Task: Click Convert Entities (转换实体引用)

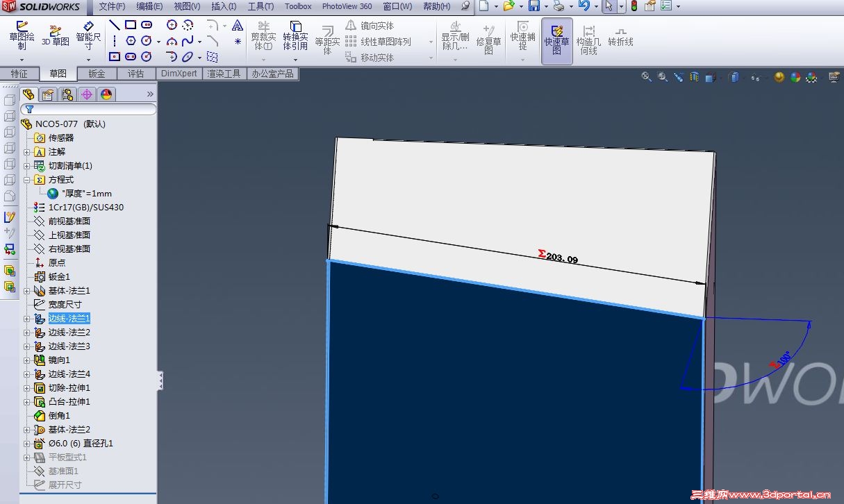Action: (x=295, y=35)
